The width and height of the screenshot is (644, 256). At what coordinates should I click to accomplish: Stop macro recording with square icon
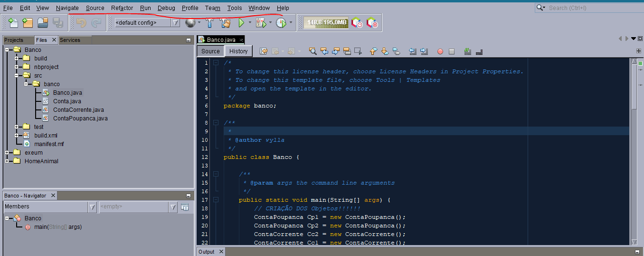tap(452, 51)
